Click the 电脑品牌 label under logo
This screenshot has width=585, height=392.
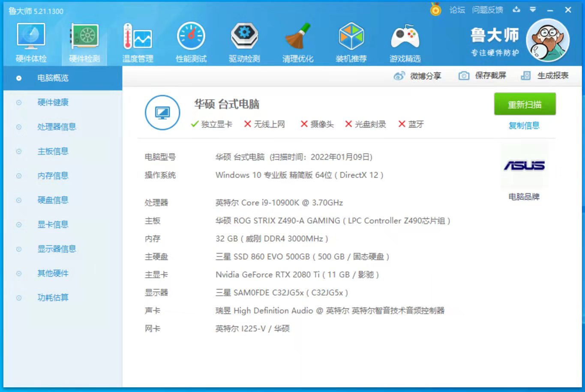click(x=524, y=197)
